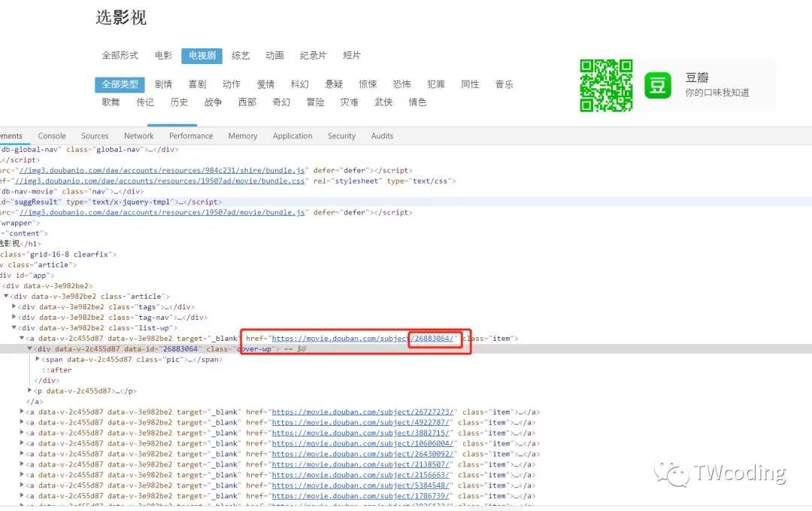
Task: Select the 冒险 genre
Action: (315, 102)
